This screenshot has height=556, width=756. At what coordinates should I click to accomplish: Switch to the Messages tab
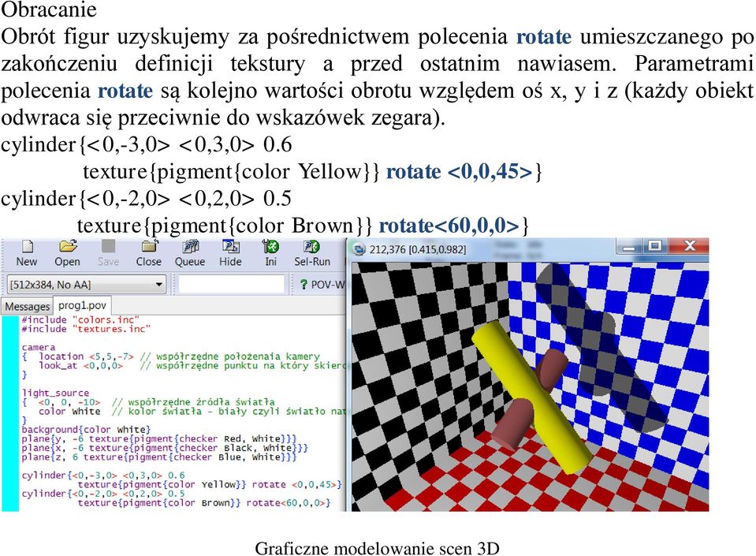pos(28,306)
